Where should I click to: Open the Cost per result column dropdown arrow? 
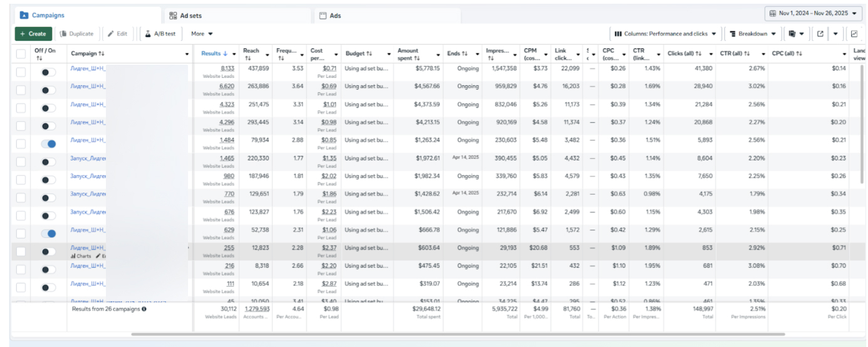pos(337,55)
